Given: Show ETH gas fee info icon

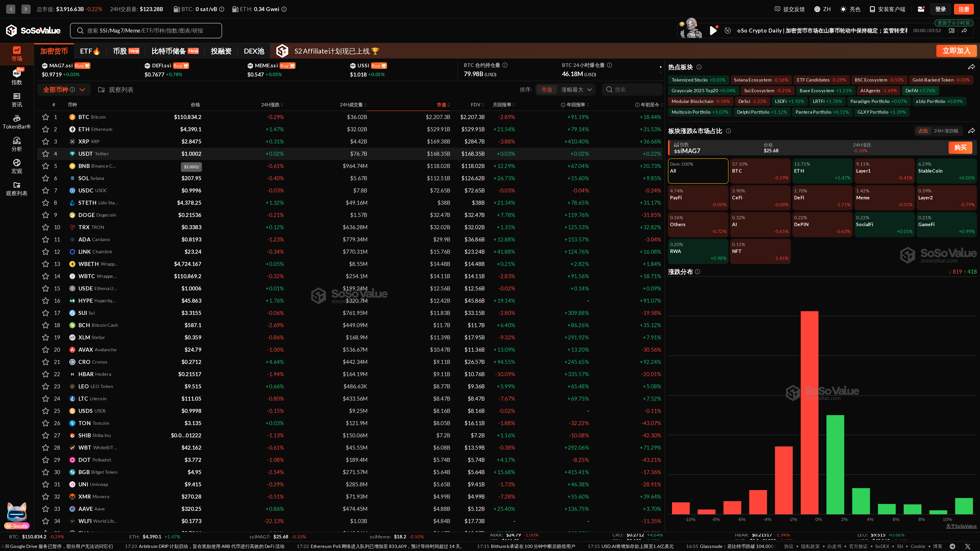Looking at the screenshot, I should [284, 9].
